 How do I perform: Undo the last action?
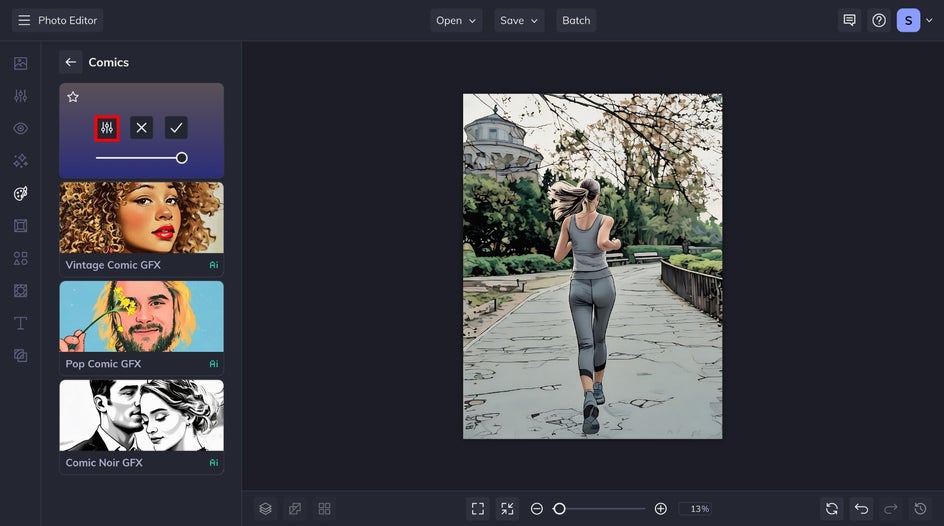[862, 509]
